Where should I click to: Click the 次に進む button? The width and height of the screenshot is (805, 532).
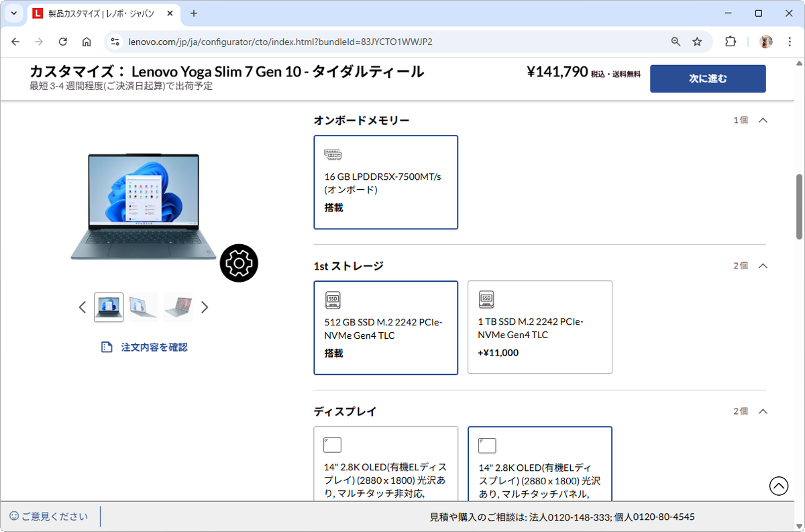708,78
